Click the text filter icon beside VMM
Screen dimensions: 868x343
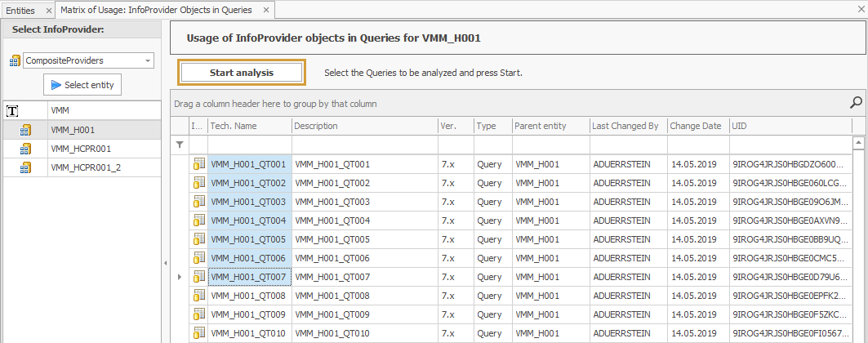click(x=13, y=110)
